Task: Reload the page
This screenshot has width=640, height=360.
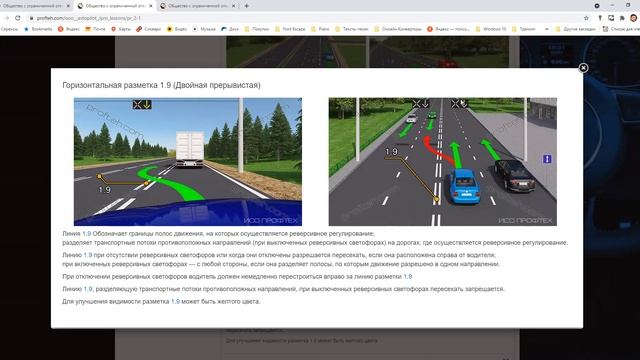Action: (18, 18)
